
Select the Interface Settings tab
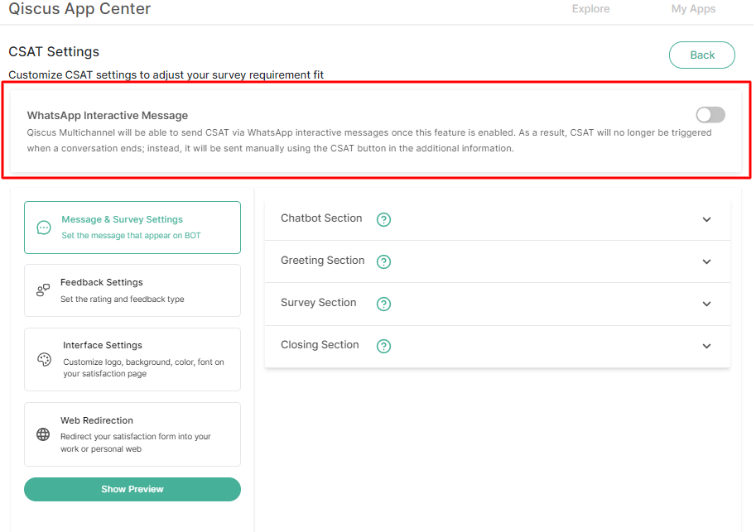pos(132,359)
